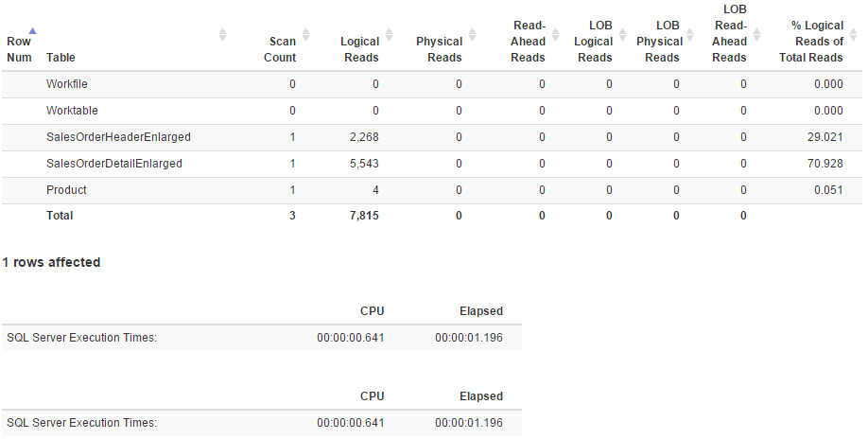868x439 pixels.
Task: Sort by Row Num column arrow
Action: coord(32,31)
